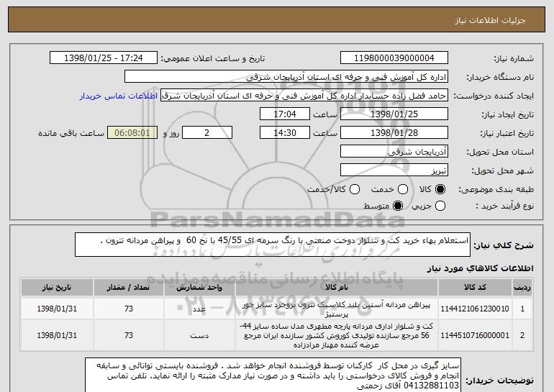Click the validity date field 1398/01/28
Screen dimensions: 554x392
tap(394, 133)
